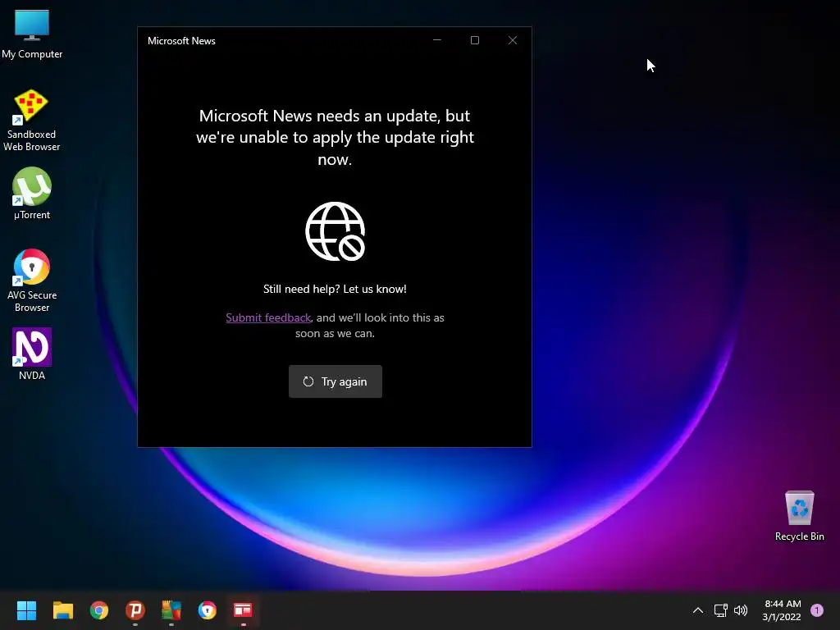The height and width of the screenshot is (630, 840).
Task: Open the network status tray icon
Action: point(720,610)
